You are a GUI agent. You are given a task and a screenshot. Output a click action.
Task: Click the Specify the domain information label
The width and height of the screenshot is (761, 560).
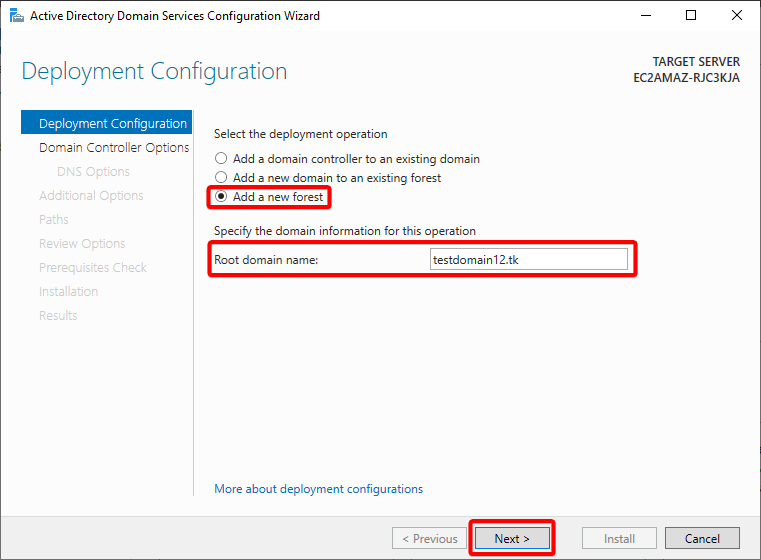(345, 231)
